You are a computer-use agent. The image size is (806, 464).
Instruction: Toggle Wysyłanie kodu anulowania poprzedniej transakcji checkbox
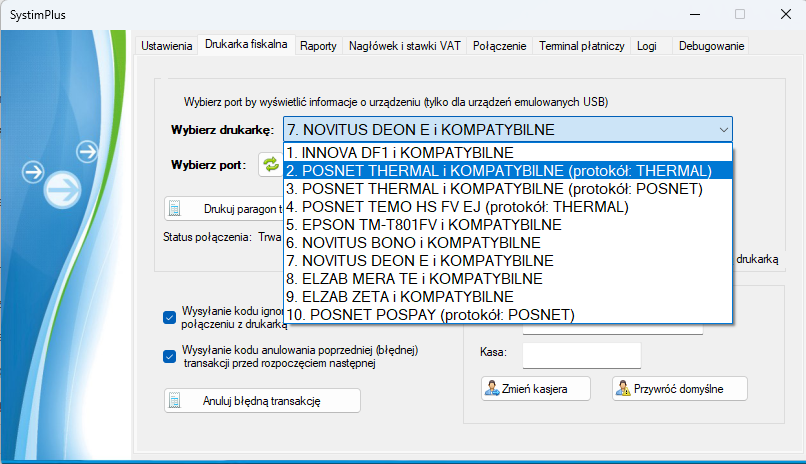pyautogui.click(x=169, y=356)
